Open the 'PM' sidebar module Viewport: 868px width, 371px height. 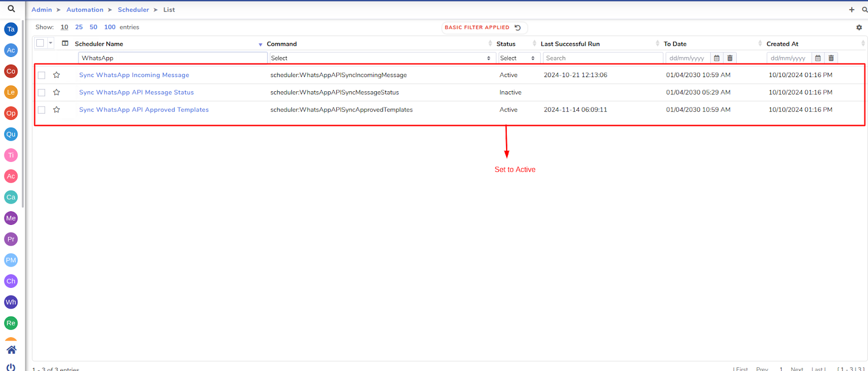(x=11, y=260)
